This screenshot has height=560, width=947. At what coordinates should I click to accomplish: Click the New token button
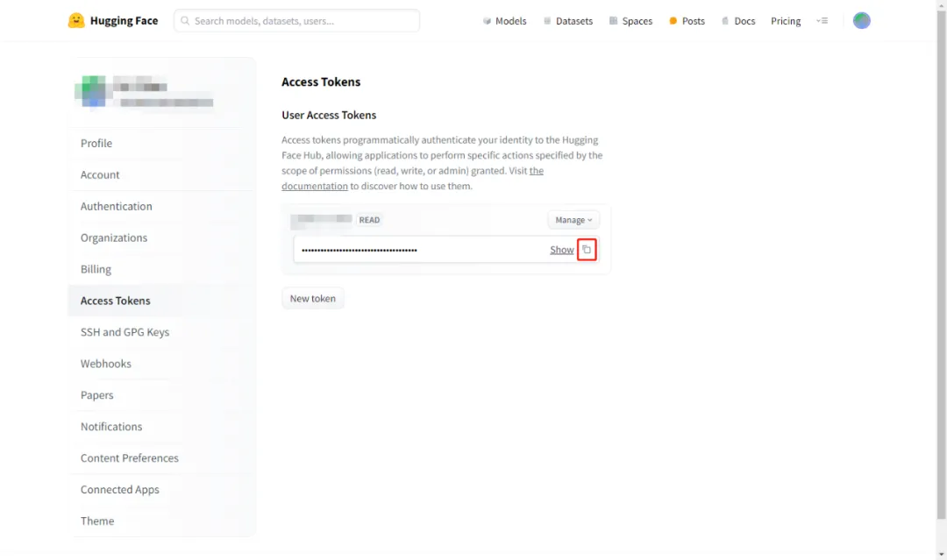(x=312, y=298)
